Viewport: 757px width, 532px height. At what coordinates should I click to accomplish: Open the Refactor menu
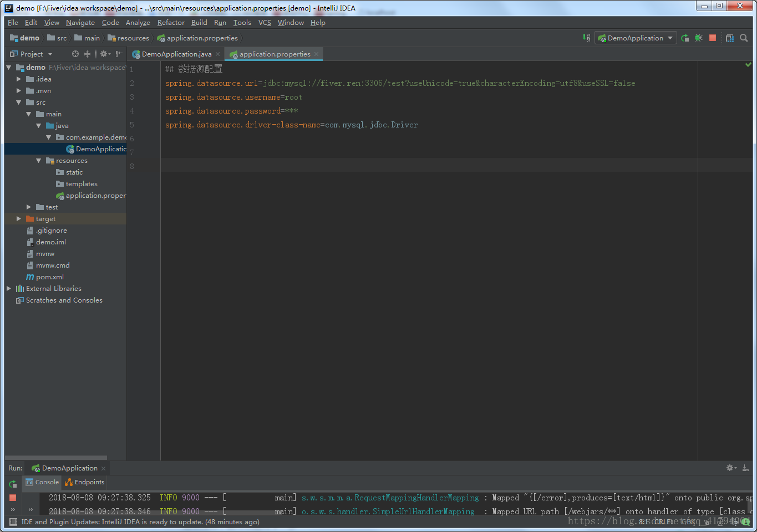170,23
